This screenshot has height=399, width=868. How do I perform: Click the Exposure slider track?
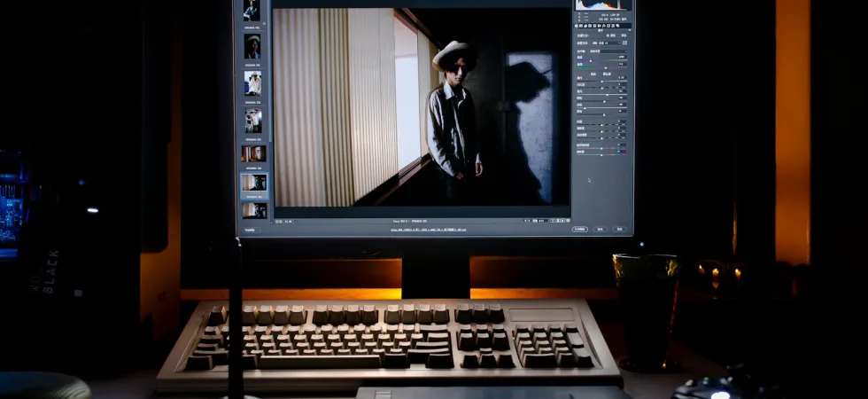click(x=601, y=81)
